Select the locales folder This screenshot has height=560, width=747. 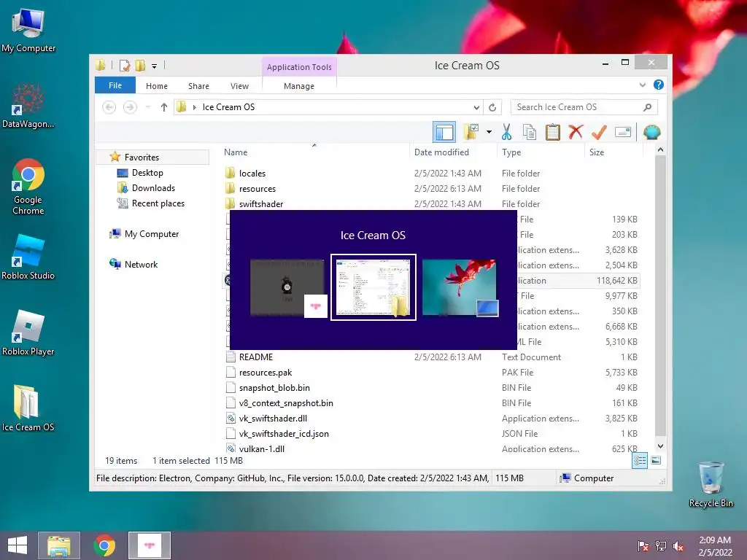(252, 174)
